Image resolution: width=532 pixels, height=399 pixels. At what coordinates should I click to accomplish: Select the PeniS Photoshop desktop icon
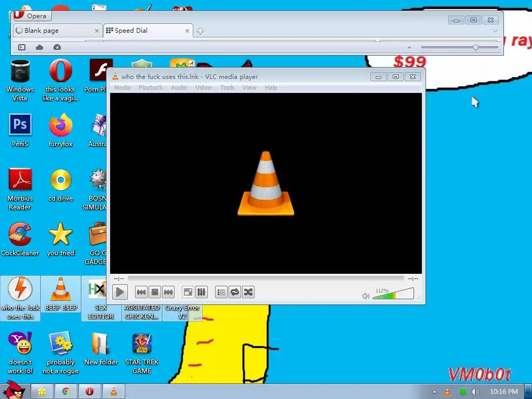click(20, 130)
